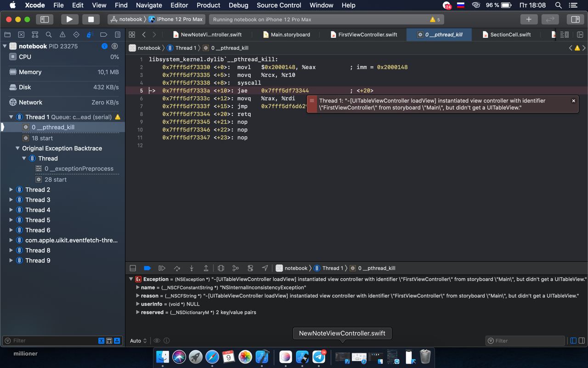Expand Thread 6 disclosure triangle
Image resolution: width=588 pixels, height=368 pixels.
coord(11,230)
